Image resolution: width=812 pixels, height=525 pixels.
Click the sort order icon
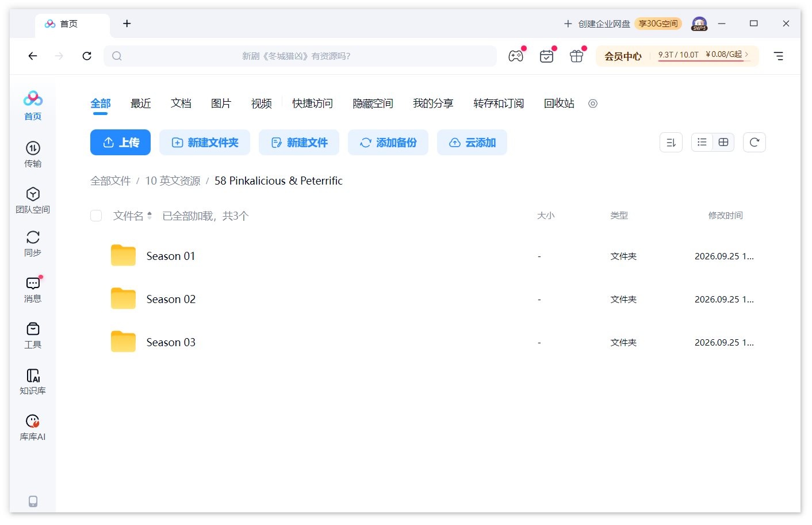tap(671, 143)
